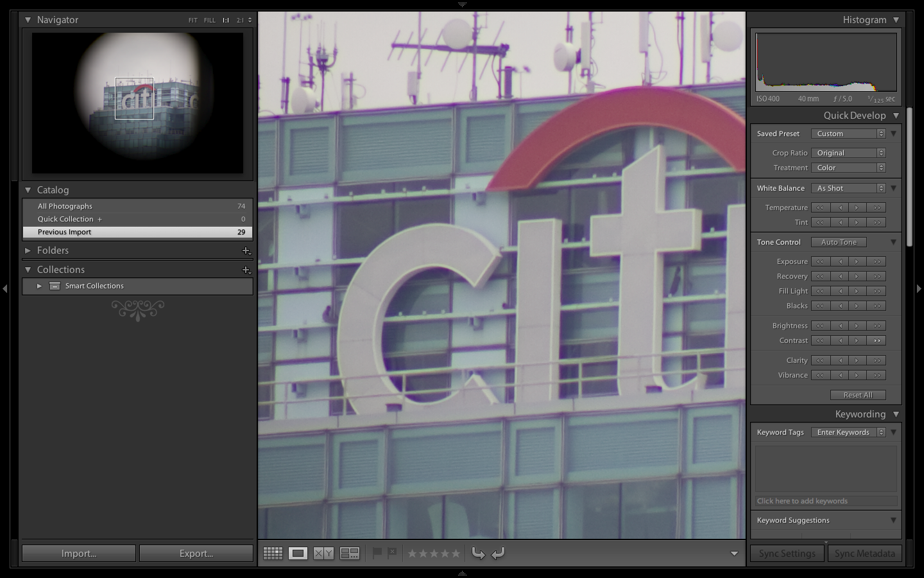This screenshot has width=924, height=578.
Task: Set rating to one star
Action: point(412,553)
